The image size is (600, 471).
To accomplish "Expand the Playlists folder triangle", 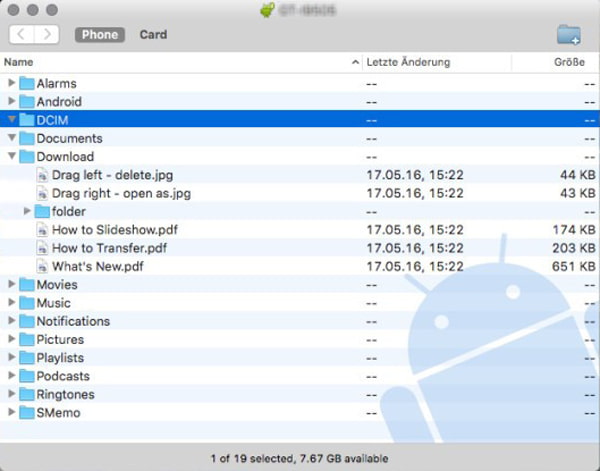I will coord(11,357).
